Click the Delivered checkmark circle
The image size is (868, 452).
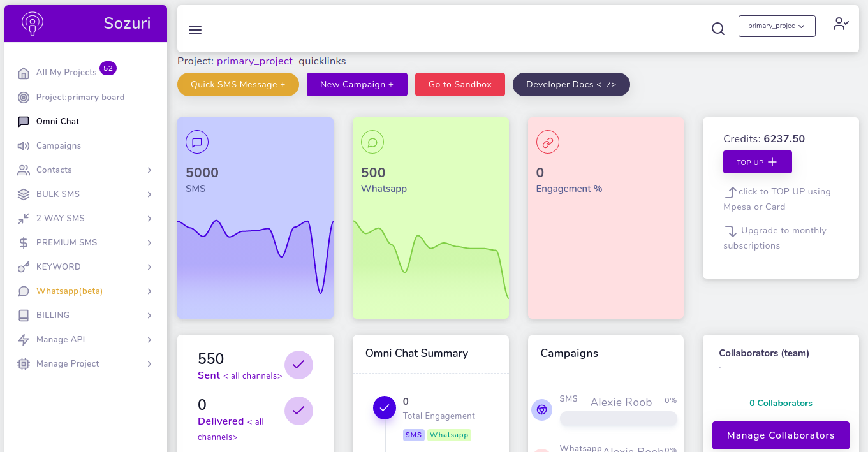click(x=298, y=411)
